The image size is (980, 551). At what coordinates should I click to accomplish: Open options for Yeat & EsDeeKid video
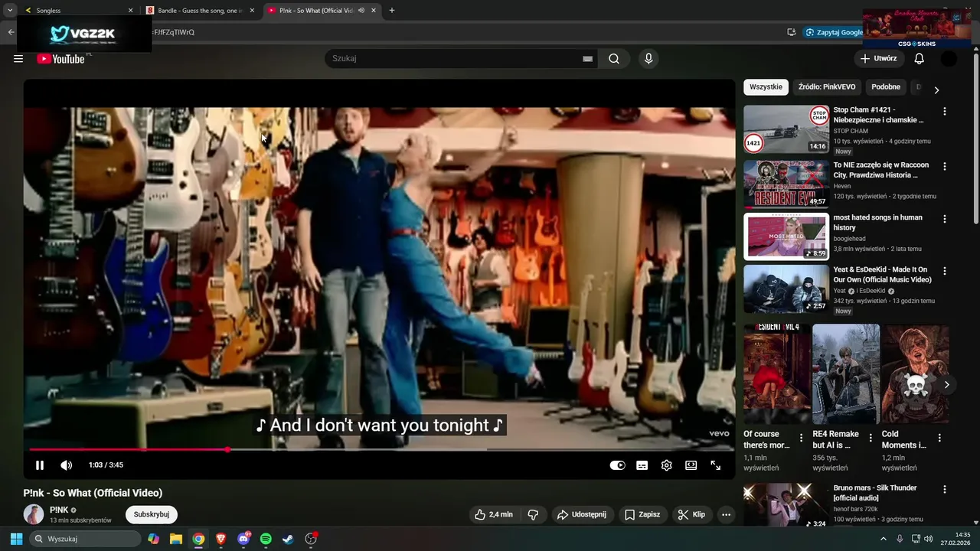click(944, 271)
